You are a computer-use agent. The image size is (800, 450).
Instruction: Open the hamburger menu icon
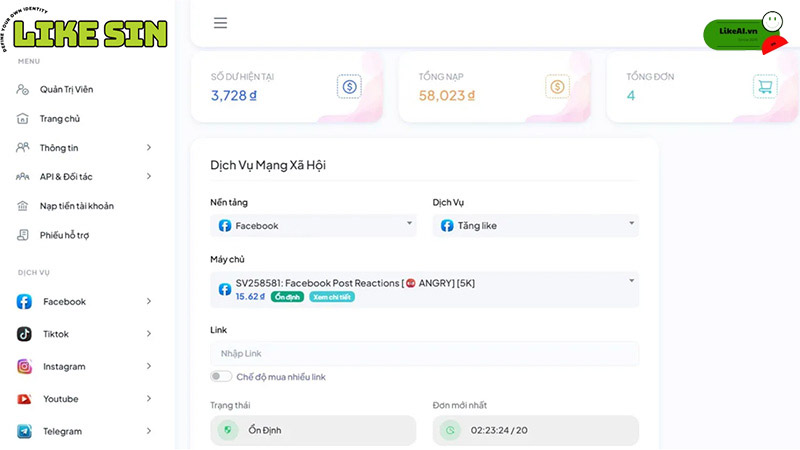click(220, 23)
